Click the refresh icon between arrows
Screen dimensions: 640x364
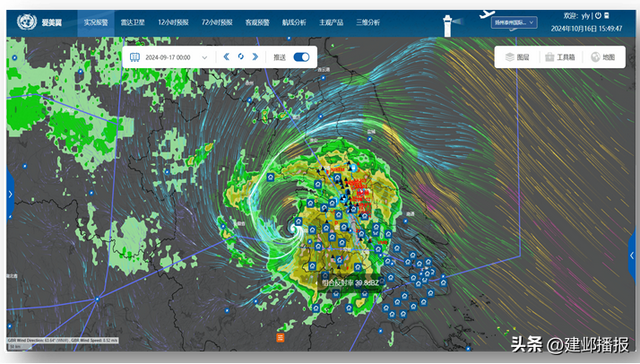pyautogui.click(x=241, y=57)
